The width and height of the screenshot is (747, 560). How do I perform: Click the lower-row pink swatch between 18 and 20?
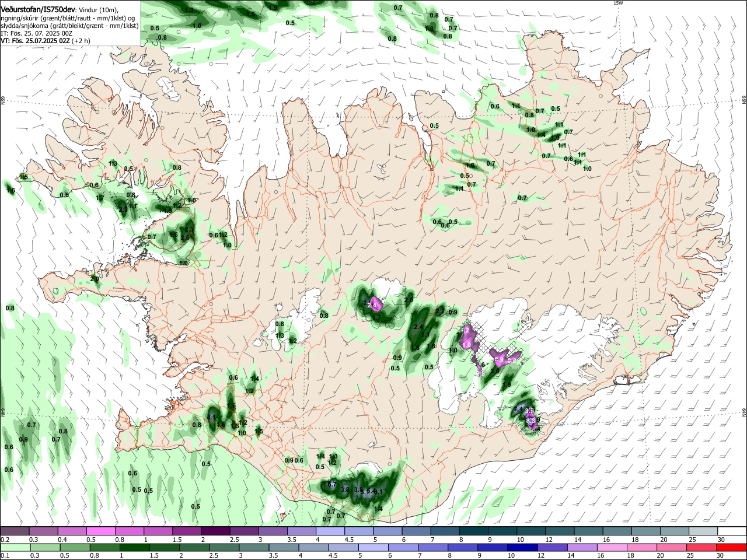(642, 547)
